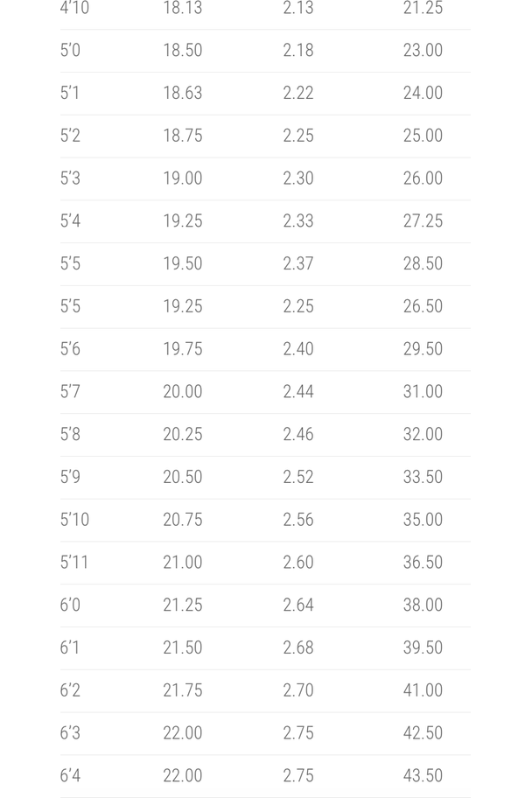Select the 25.00 value cell
532x798 pixels.
(423, 136)
